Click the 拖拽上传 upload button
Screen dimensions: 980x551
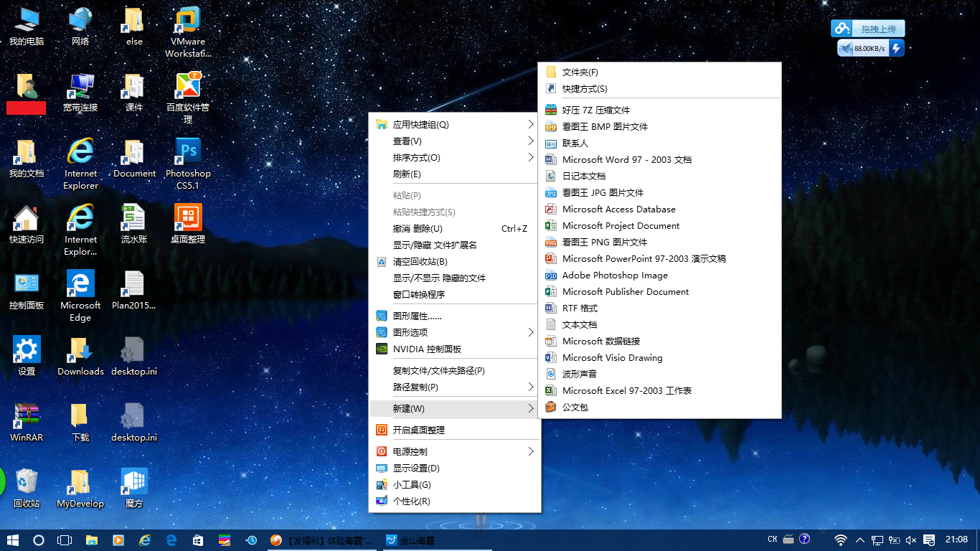(868, 29)
